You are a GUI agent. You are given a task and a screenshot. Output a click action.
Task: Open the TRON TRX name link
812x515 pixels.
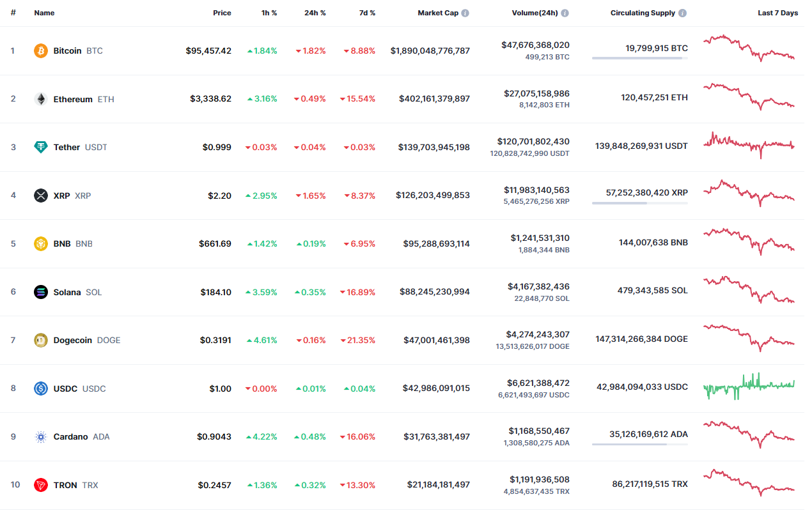(x=75, y=485)
